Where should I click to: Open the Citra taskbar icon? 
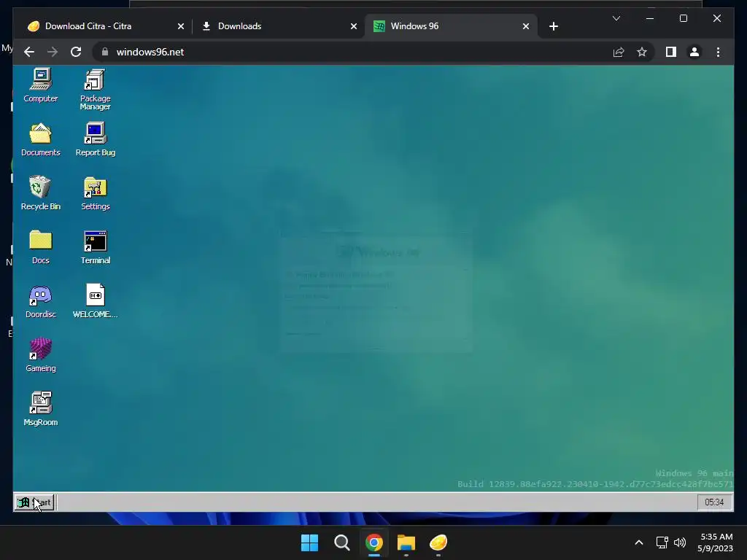point(438,542)
